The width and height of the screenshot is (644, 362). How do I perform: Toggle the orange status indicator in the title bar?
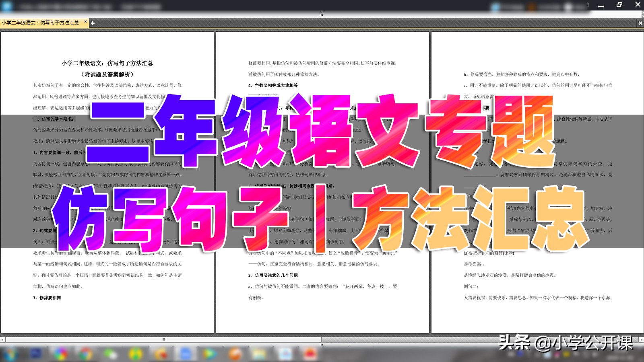point(530,6)
